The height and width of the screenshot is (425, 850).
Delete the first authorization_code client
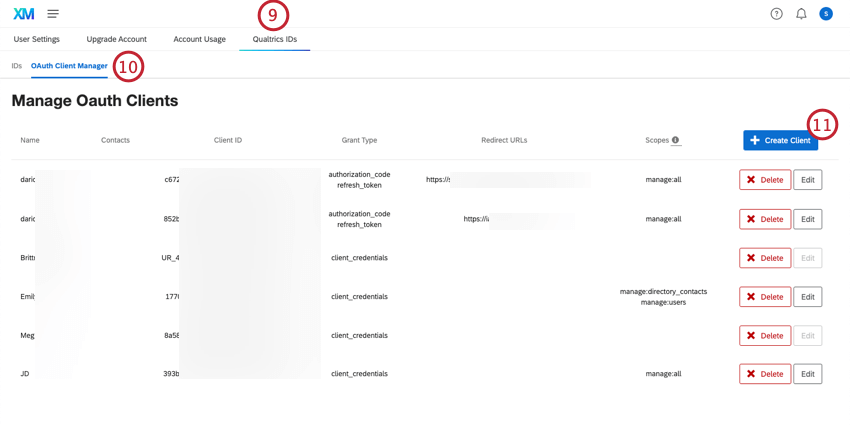click(x=765, y=180)
